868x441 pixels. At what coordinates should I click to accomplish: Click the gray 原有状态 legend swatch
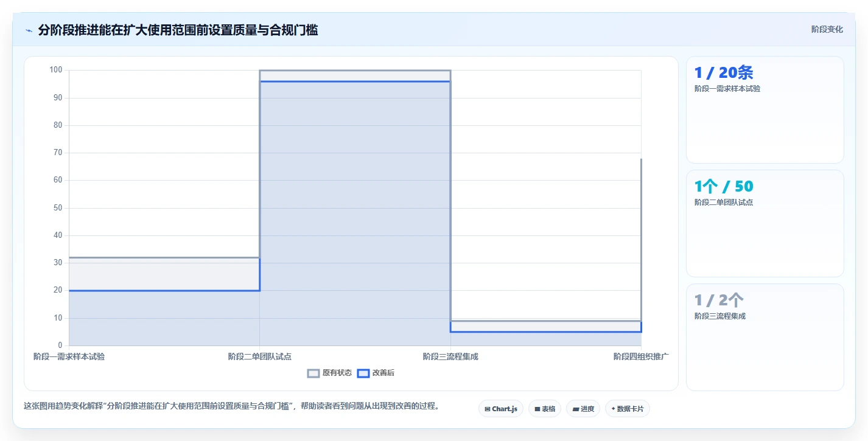[313, 373]
